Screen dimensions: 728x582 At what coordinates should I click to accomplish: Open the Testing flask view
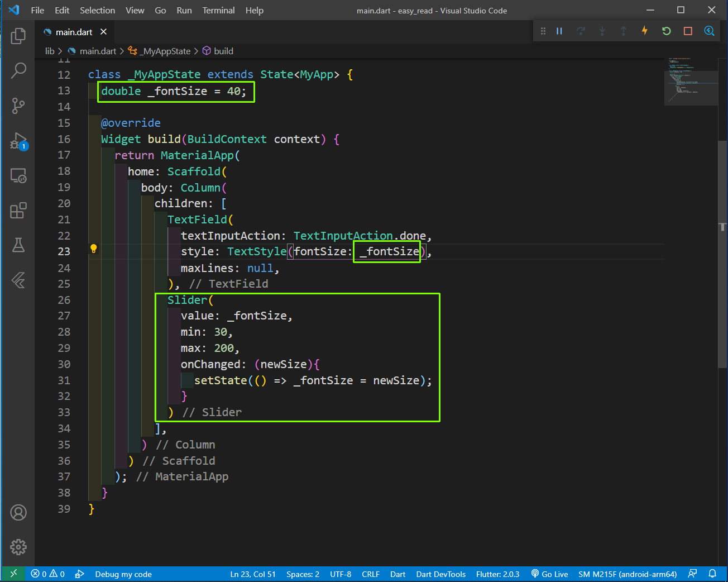[18, 245]
